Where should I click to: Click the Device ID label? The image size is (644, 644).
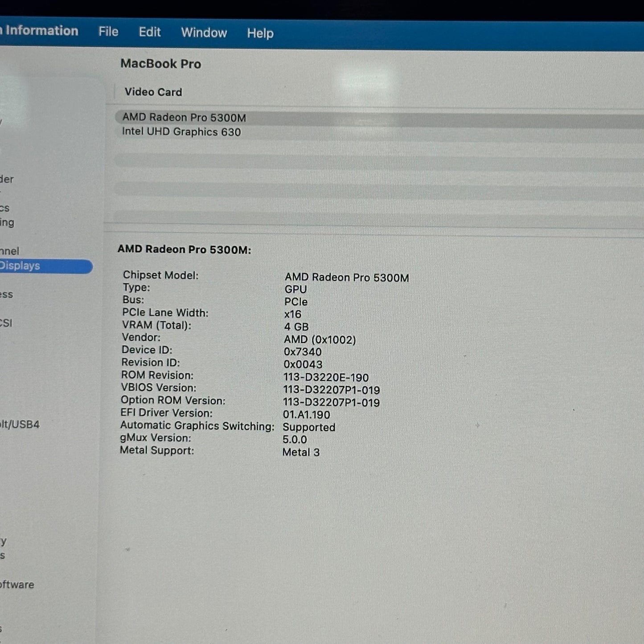(147, 350)
